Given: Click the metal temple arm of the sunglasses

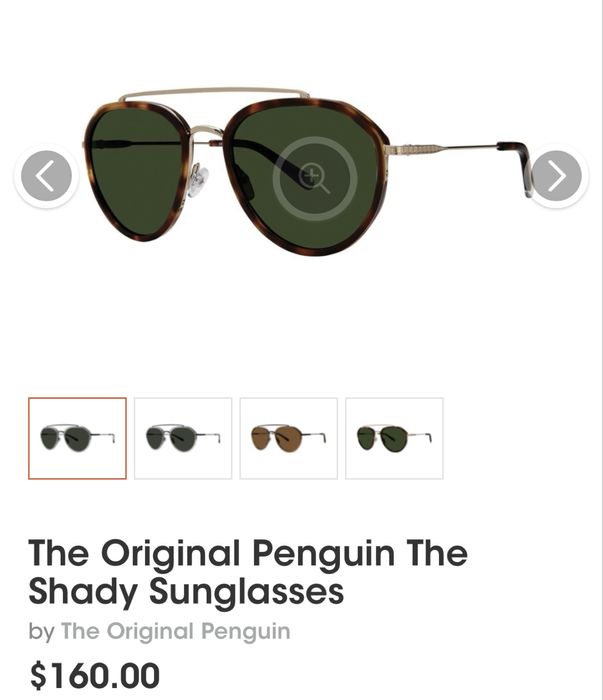Looking at the screenshot, I should point(442,148).
